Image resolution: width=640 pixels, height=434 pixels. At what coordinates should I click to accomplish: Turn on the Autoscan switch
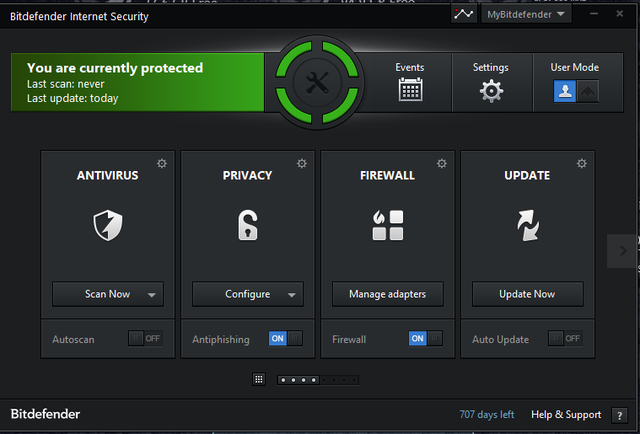(x=146, y=338)
